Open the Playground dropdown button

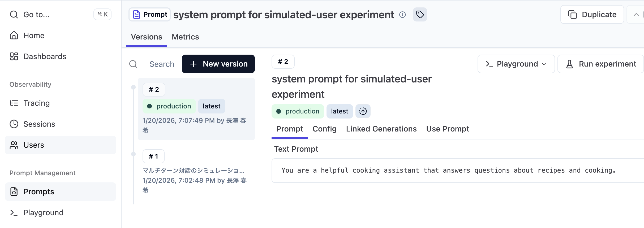pos(516,64)
